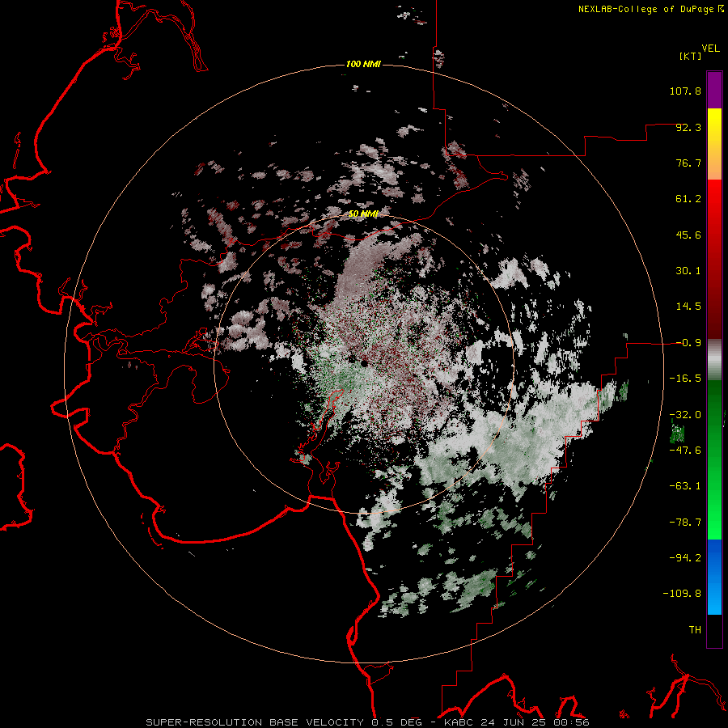Select the -78.7 velocity scale value
Image resolution: width=728 pixels, height=728 pixels.
point(685,523)
